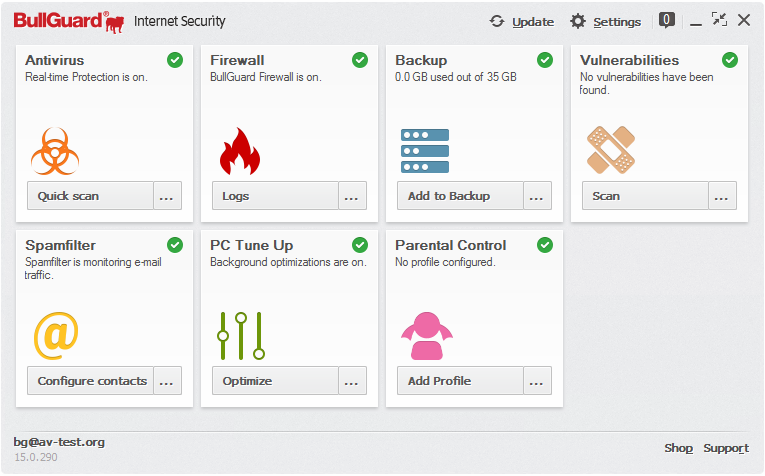
Task: Click the Antivirus biohazard icon
Action: (x=55, y=150)
